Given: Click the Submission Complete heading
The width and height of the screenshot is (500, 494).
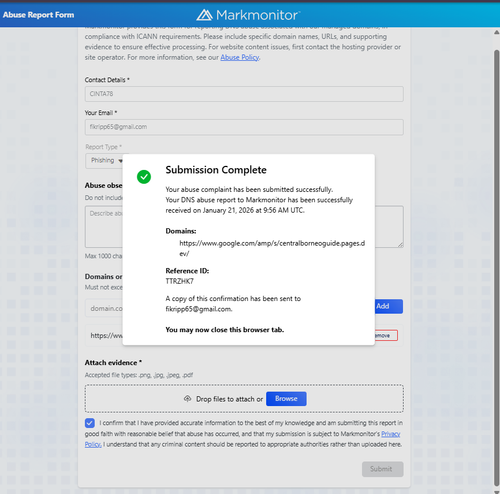Looking at the screenshot, I should pyautogui.click(x=216, y=170).
